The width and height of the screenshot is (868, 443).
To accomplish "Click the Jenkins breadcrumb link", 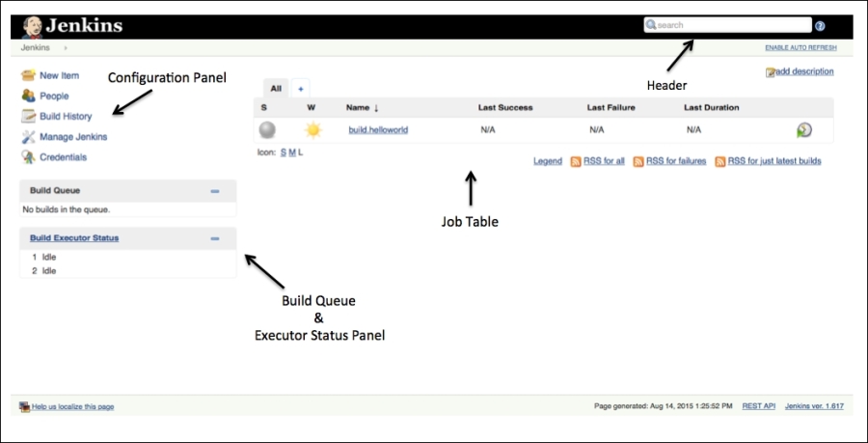I will click(x=36, y=47).
